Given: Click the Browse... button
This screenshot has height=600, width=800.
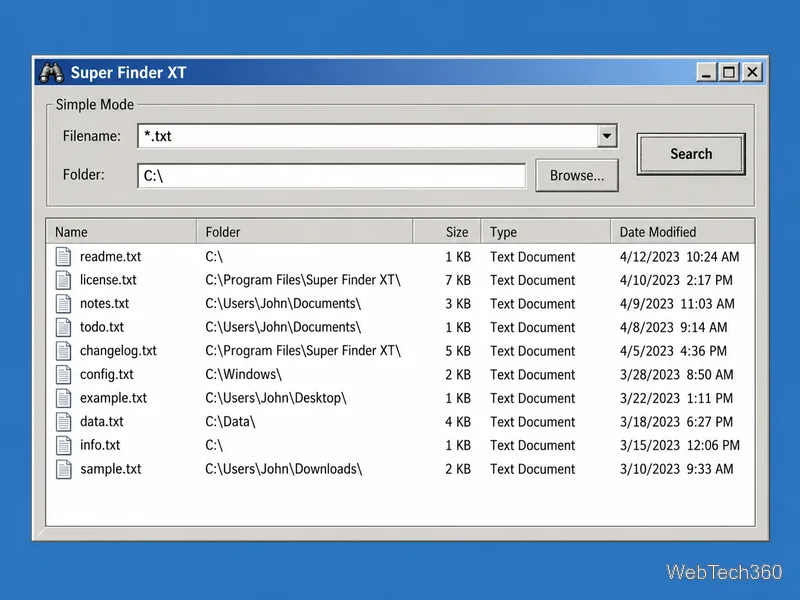Looking at the screenshot, I should (577, 176).
